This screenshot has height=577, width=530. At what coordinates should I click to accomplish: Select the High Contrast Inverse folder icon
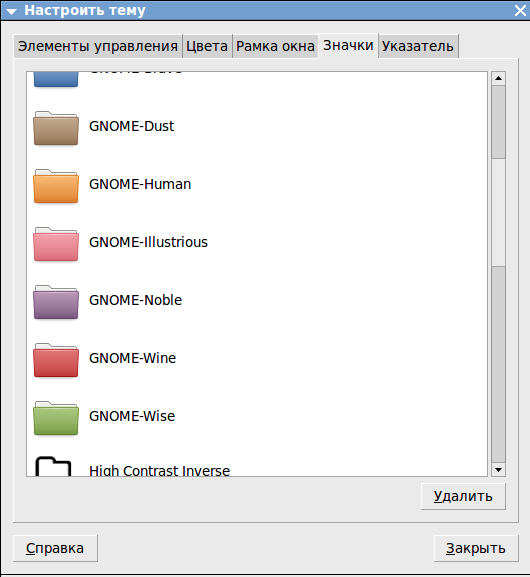[53, 466]
